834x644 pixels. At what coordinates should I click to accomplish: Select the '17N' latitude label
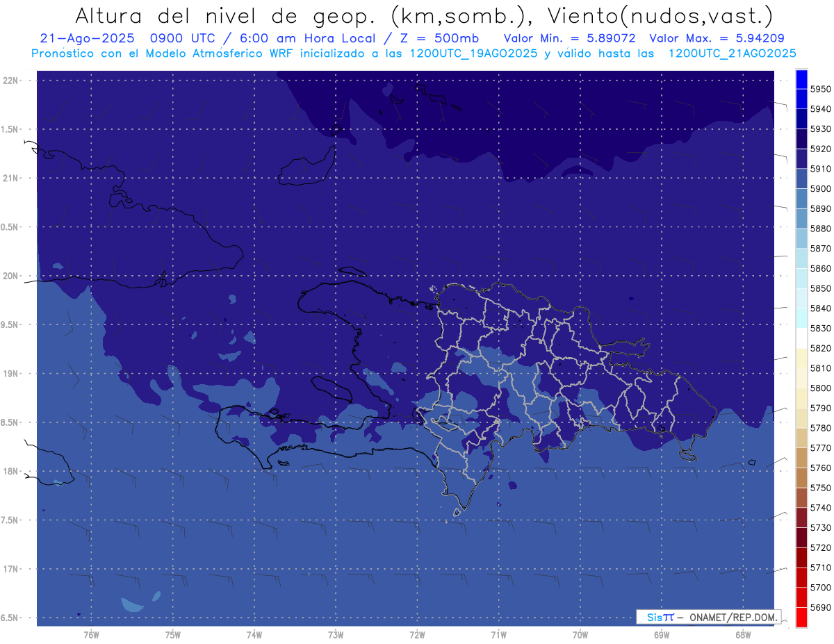coord(10,570)
